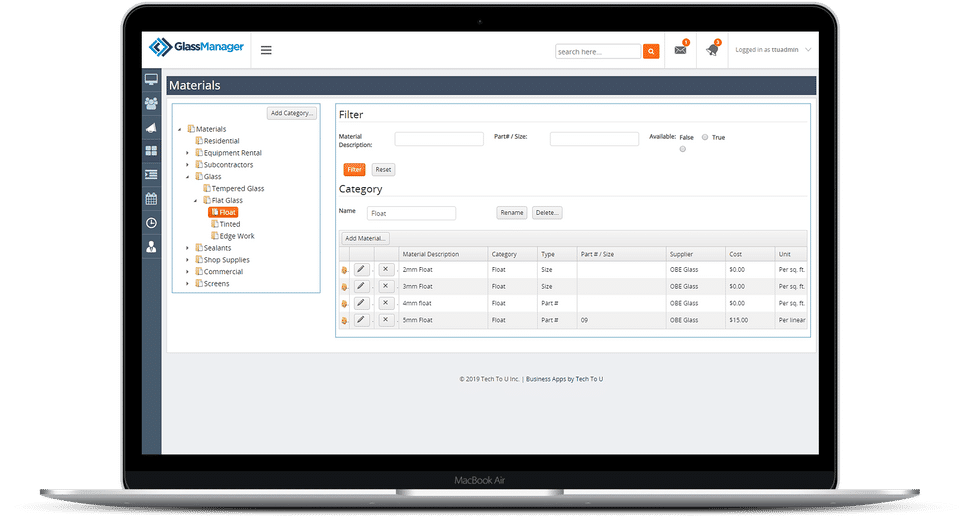Click the orange icon on 3mm Float row
The width and height of the screenshot is (960, 516).
(x=344, y=286)
